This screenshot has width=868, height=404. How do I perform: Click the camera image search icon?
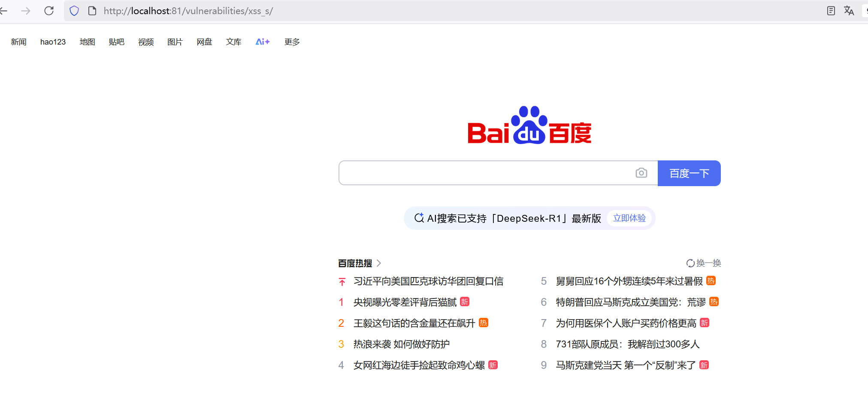point(641,173)
